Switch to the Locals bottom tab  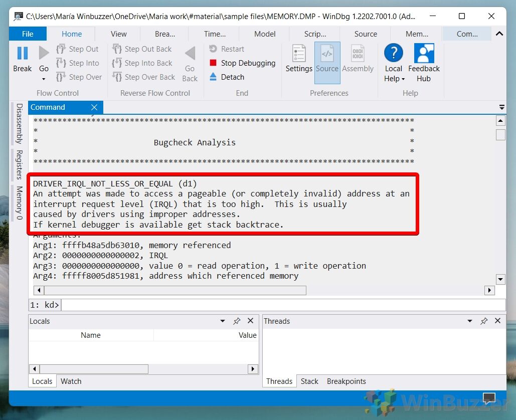pyautogui.click(x=42, y=381)
